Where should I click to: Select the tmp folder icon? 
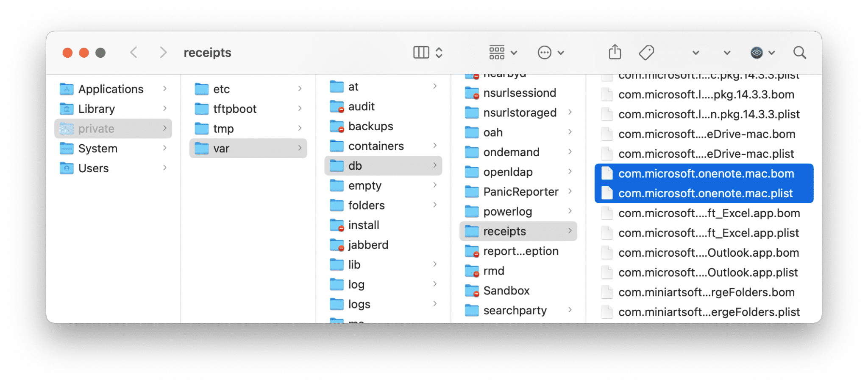click(x=201, y=129)
